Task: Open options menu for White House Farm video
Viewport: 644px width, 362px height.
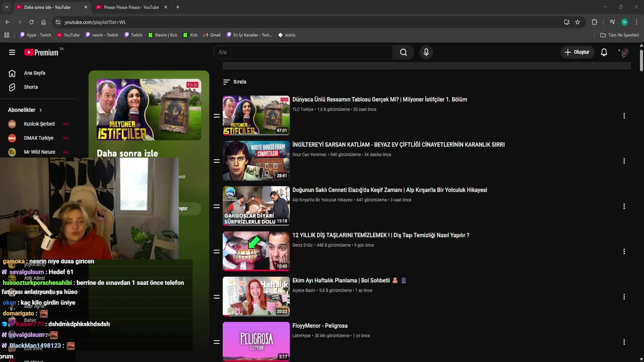Action: pos(624,161)
